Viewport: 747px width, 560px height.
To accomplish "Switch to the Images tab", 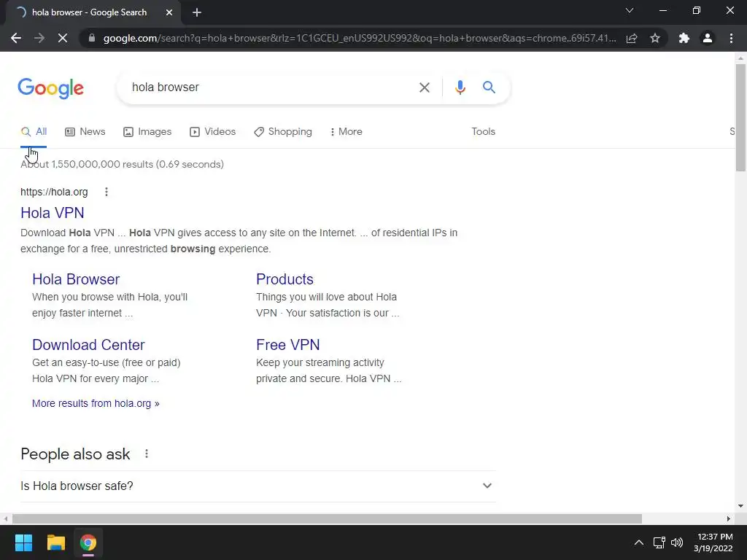I will tap(147, 132).
